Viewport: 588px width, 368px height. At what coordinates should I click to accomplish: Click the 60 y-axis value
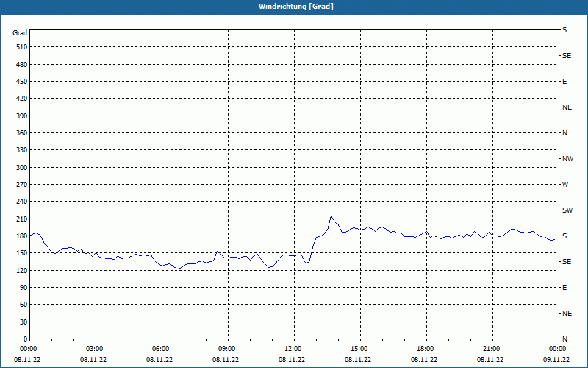click(x=24, y=305)
